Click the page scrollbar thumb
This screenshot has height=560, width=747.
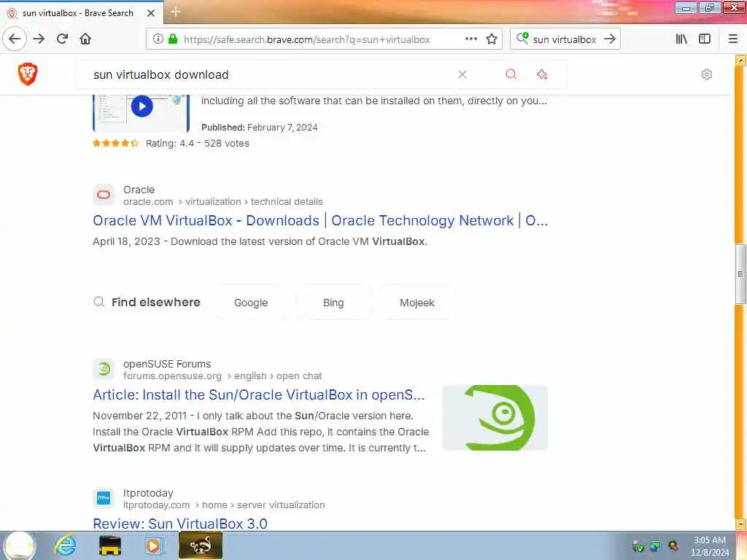740,274
